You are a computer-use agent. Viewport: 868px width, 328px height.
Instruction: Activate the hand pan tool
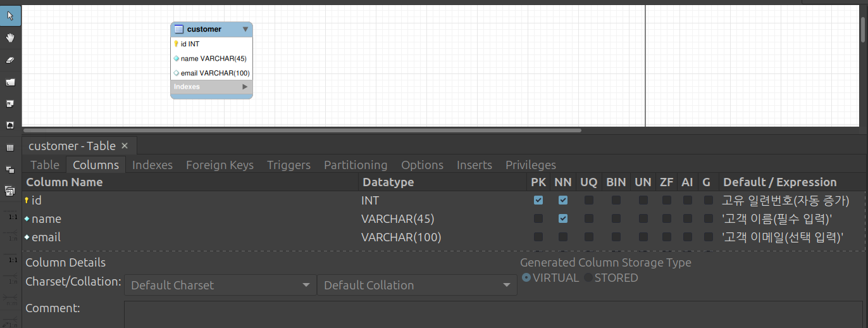(10, 37)
